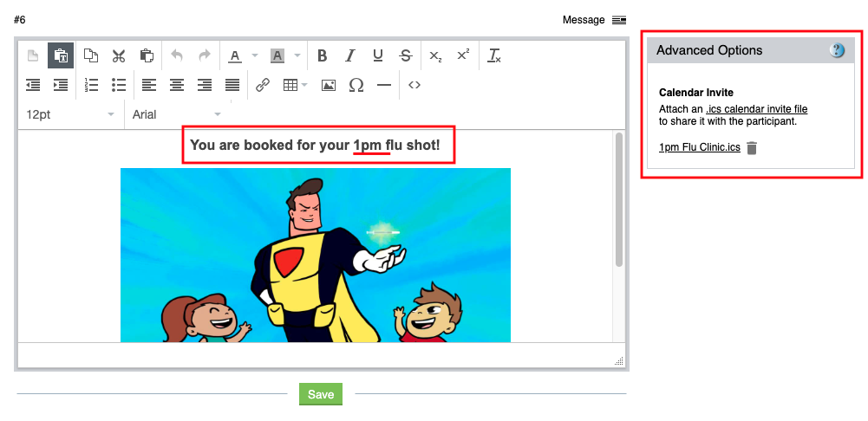868x421 pixels.
Task: Click the Message layout icon
Action: click(619, 21)
